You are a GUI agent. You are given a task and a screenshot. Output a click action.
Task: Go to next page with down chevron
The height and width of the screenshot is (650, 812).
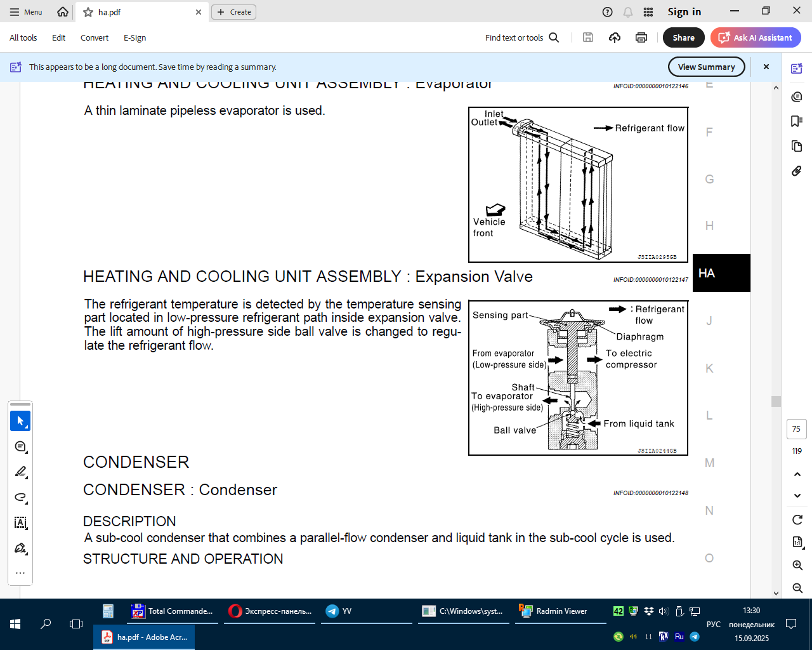(797, 495)
